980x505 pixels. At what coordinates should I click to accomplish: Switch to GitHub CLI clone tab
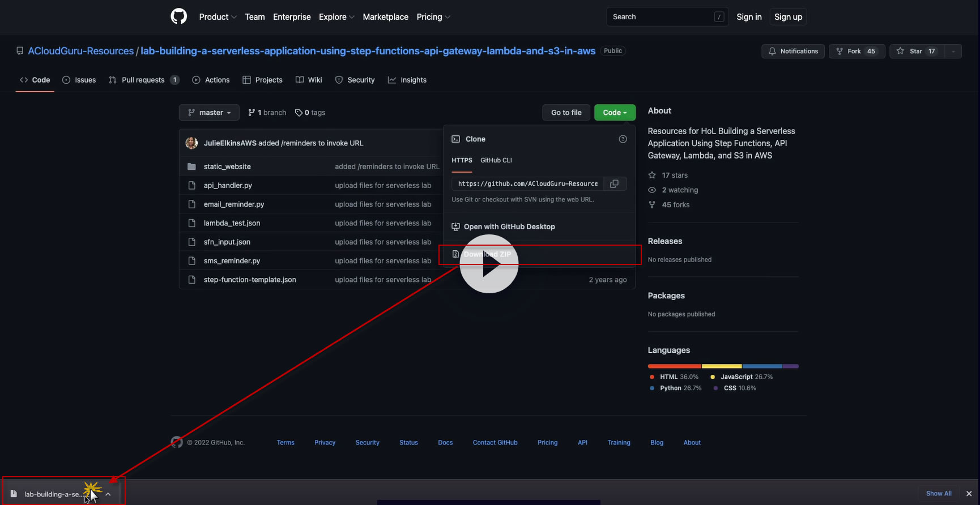click(x=496, y=160)
